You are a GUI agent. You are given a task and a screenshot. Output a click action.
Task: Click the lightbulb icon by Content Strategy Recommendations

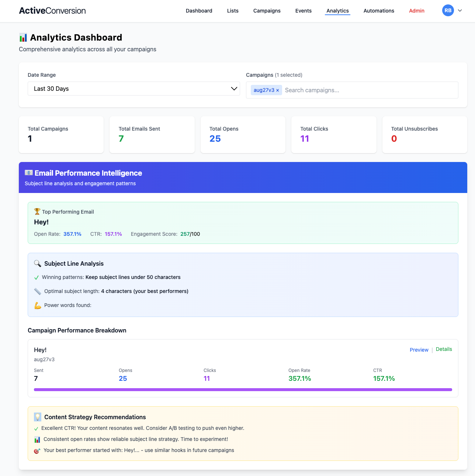(38, 417)
